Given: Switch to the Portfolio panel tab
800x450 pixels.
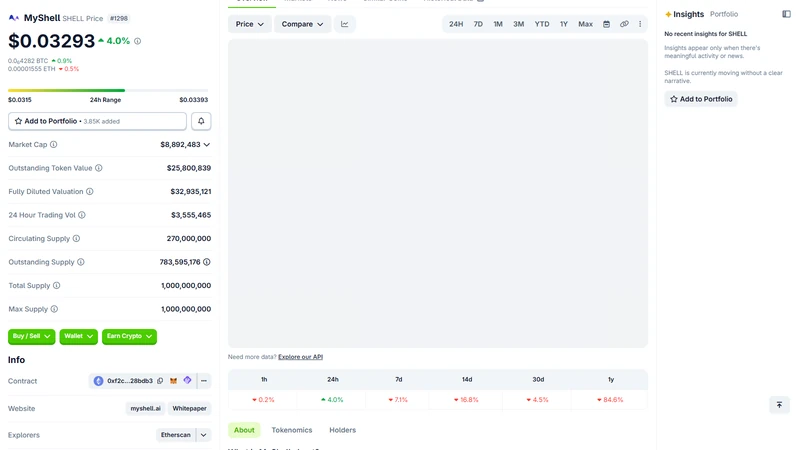Looking at the screenshot, I should [724, 14].
